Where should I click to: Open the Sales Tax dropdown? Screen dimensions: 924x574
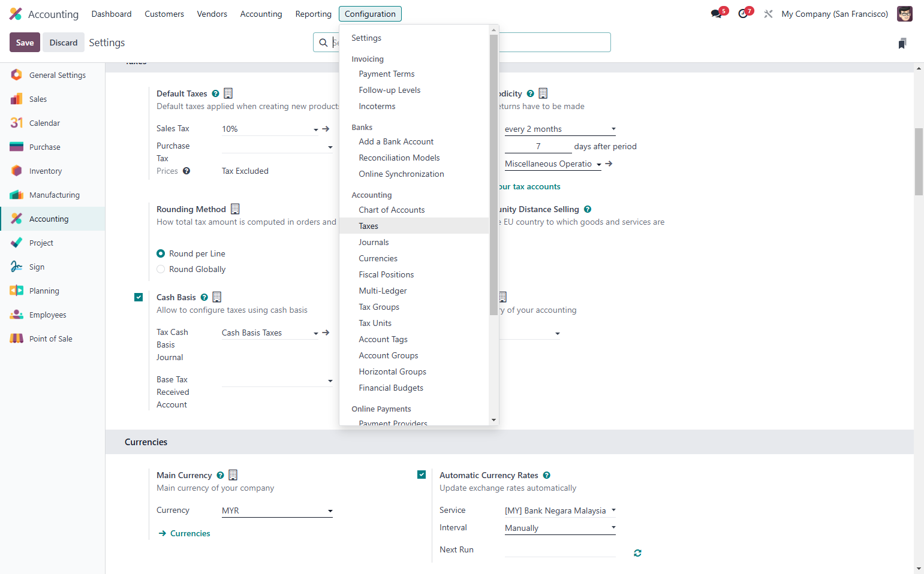(x=270, y=129)
